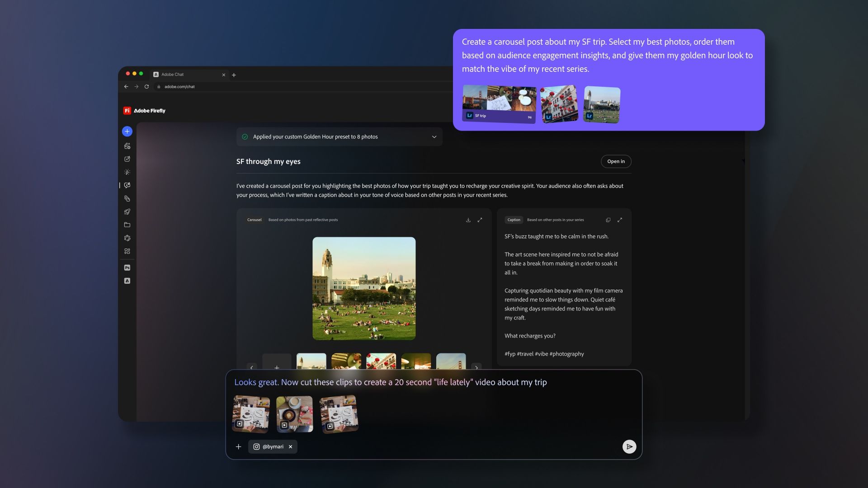The width and height of the screenshot is (868, 488).
Task: Remove the @bymari mention chip
Action: pyautogui.click(x=291, y=446)
